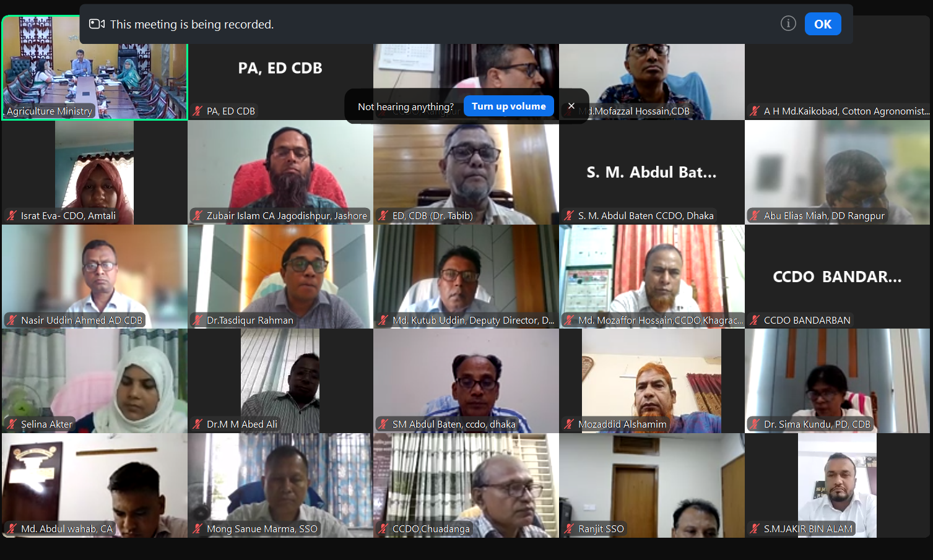Click muted mic icon beside Selina Akter
Screen dimensions: 933x560
click(x=12, y=424)
